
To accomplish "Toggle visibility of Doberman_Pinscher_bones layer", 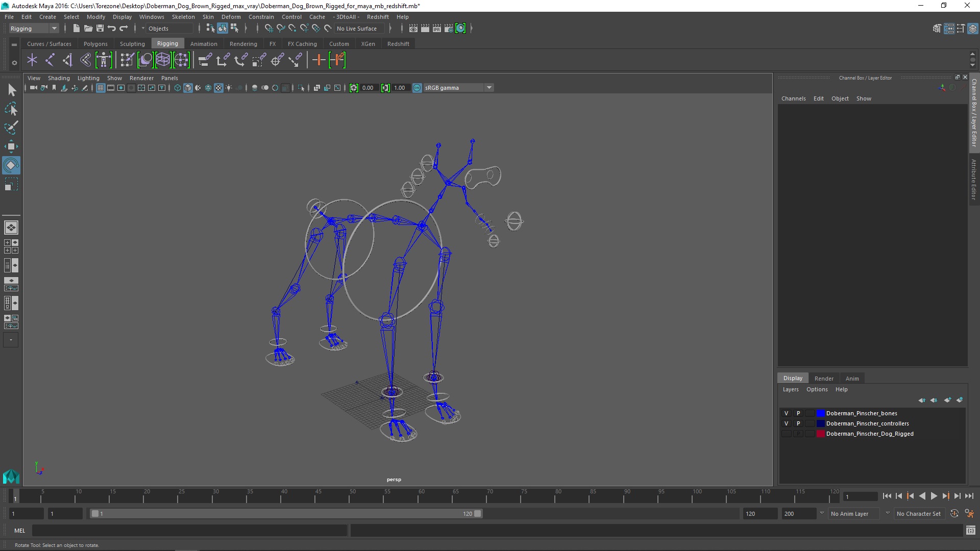I will 786,413.
